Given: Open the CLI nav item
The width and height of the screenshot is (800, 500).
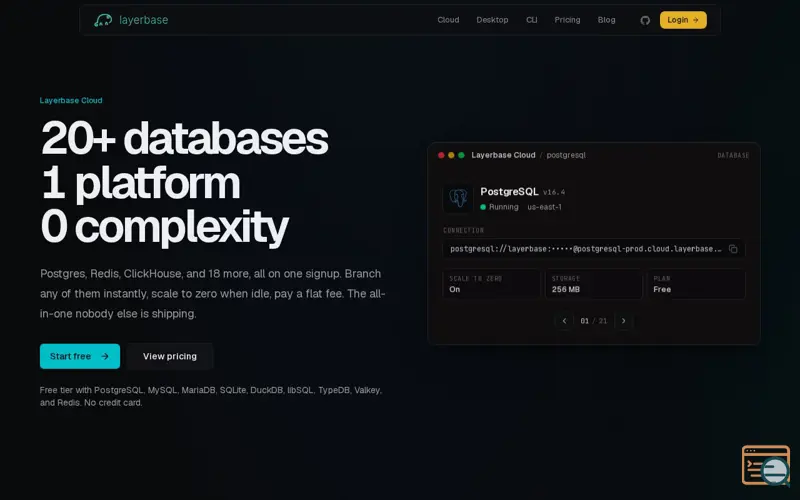Looking at the screenshot, I should coord(532,20).
